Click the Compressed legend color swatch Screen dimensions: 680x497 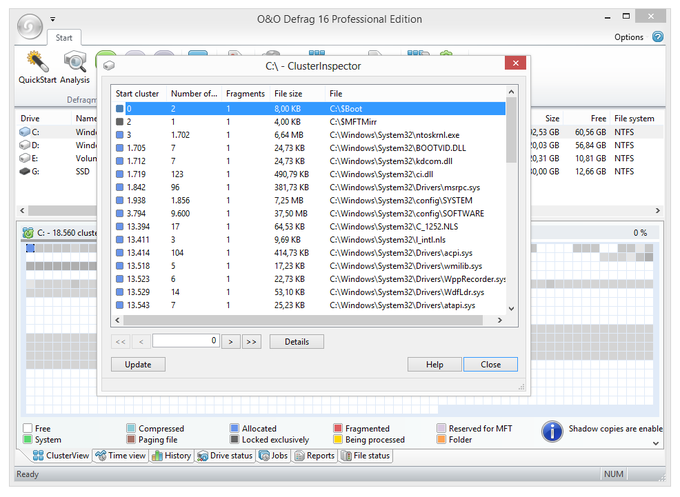pos(131,428)
